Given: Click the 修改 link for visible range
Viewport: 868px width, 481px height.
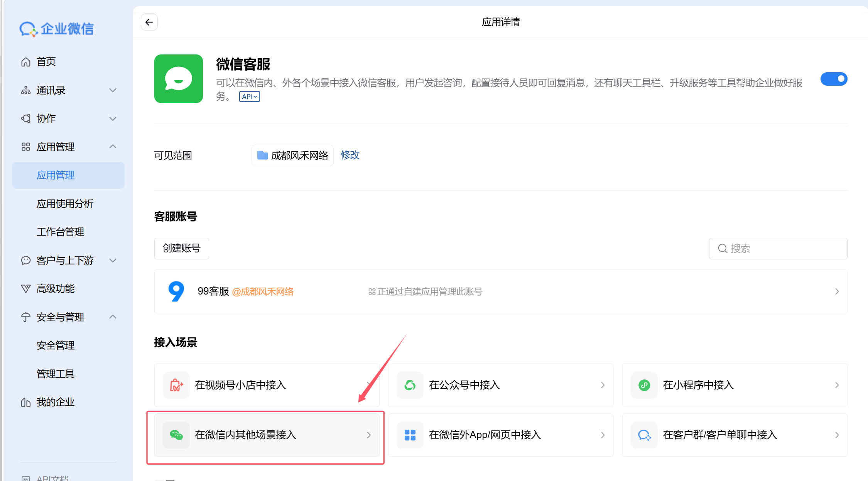Looking at the screenshot, I should [x=350, y=155].
